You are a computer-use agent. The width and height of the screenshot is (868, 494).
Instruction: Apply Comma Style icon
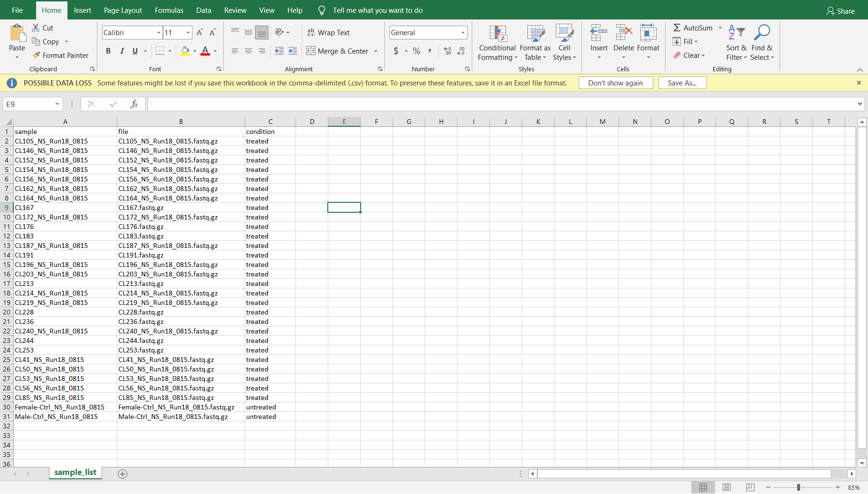point(430,51)
